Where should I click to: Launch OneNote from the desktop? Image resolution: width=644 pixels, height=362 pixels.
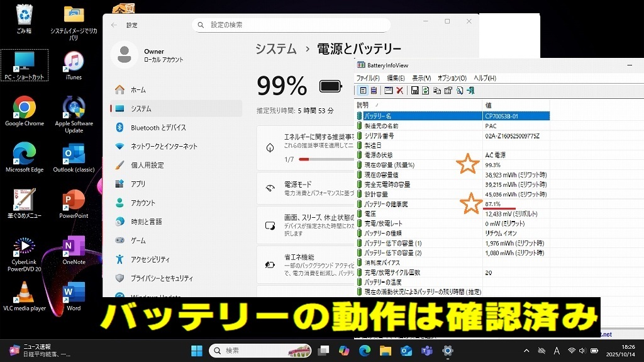pyautogui.click(x=74, y=250)
